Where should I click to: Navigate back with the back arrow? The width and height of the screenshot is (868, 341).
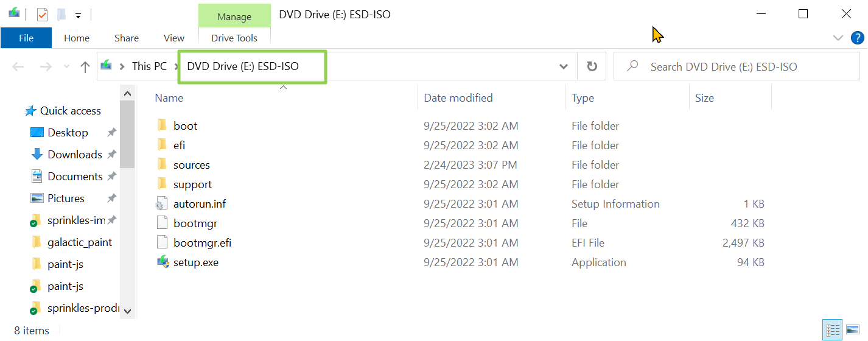tap(18, 67)
